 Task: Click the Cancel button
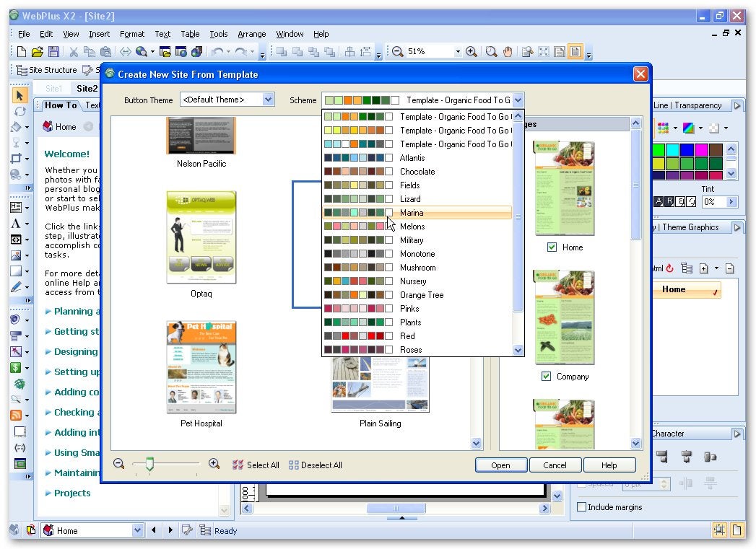(x=555, y=465)
